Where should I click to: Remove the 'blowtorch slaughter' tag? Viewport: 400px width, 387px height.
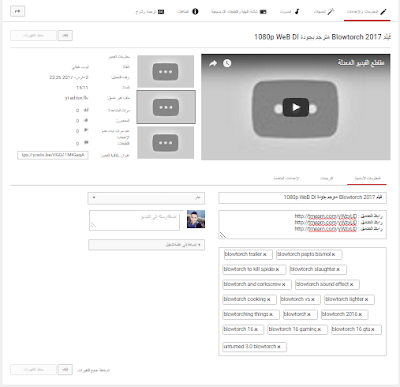[338, 270]
